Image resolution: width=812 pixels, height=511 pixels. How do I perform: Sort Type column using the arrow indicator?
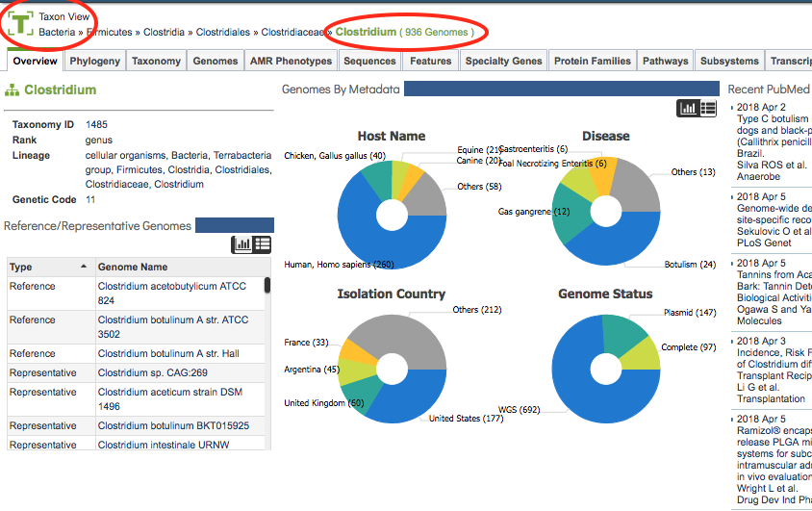(84, 267)
